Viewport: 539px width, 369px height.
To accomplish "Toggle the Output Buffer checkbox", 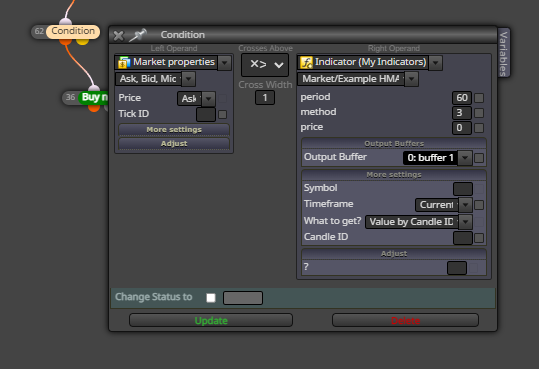I will pos(479,158).
